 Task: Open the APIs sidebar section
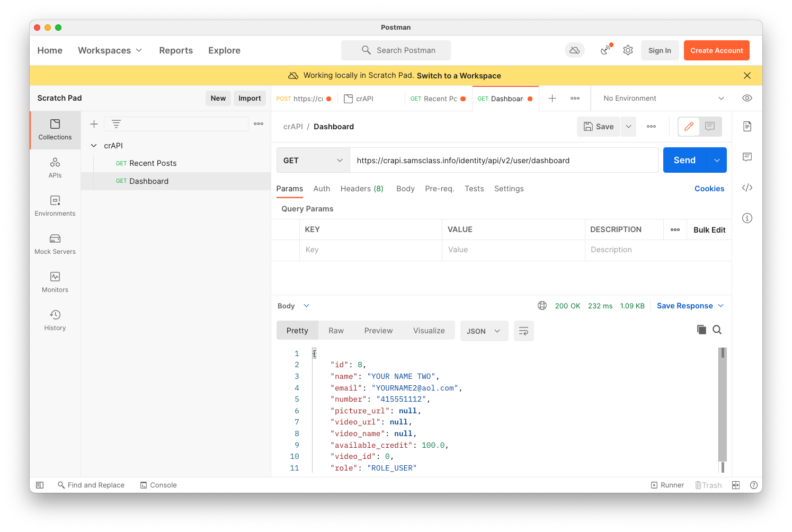[55, 168]
